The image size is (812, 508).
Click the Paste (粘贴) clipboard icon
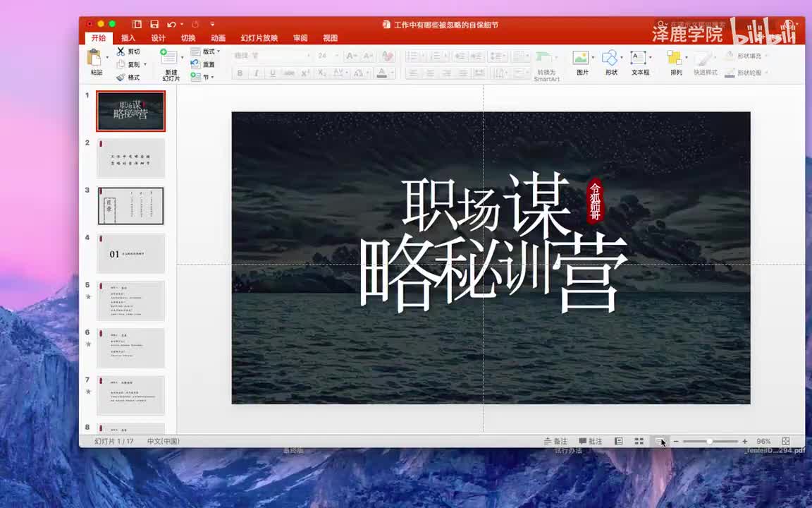(x=94, y=58)
